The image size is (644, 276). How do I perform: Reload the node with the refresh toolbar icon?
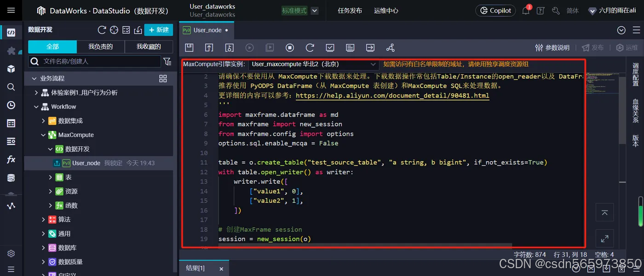point(310,47)
